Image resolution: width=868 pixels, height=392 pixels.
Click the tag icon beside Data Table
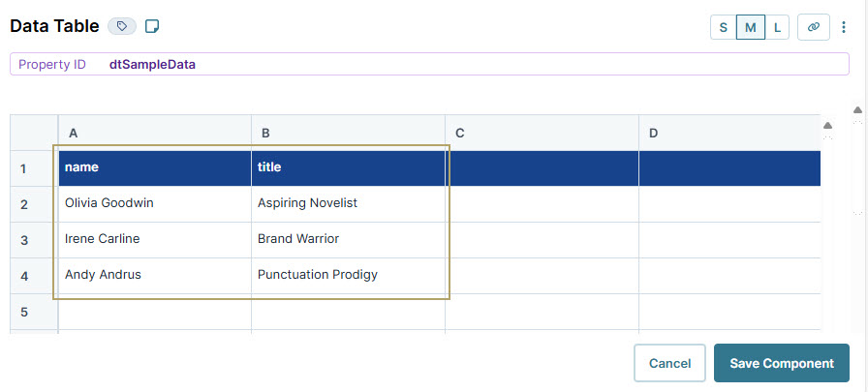pos(122,26)
